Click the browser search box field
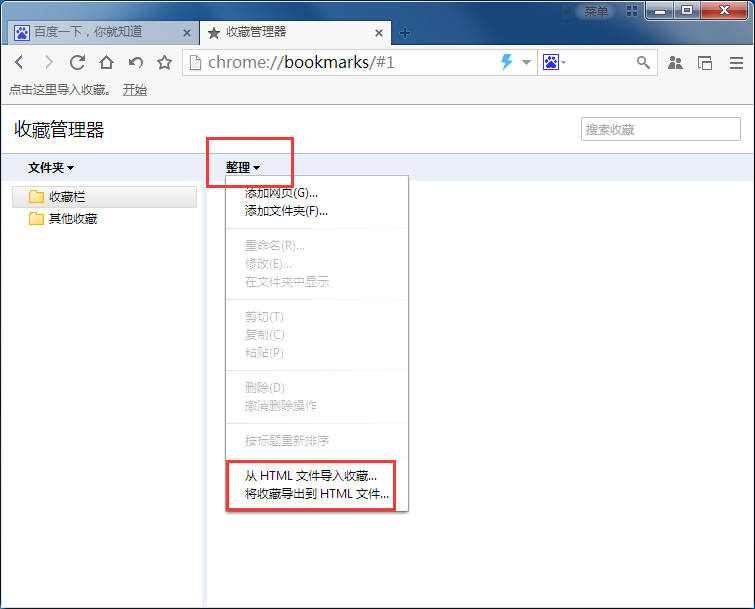Image resolution: width=755 pixels, height=609 pixels. pos(600,62)
